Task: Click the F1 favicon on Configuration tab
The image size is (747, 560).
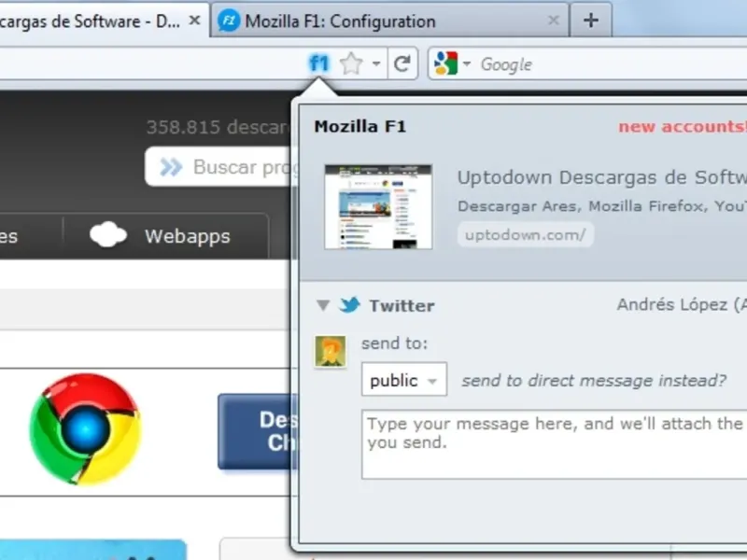Action: point(229,21)
